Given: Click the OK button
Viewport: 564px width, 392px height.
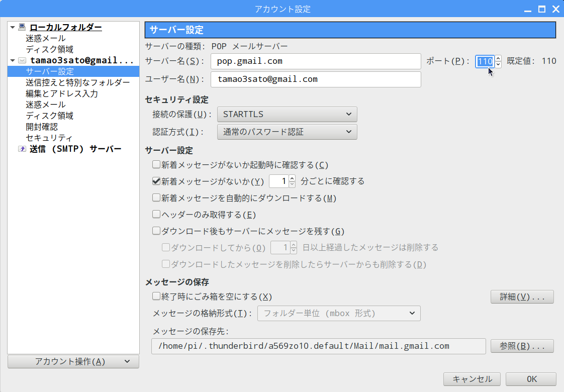Looking at the screenshot, I should [531, 379].
